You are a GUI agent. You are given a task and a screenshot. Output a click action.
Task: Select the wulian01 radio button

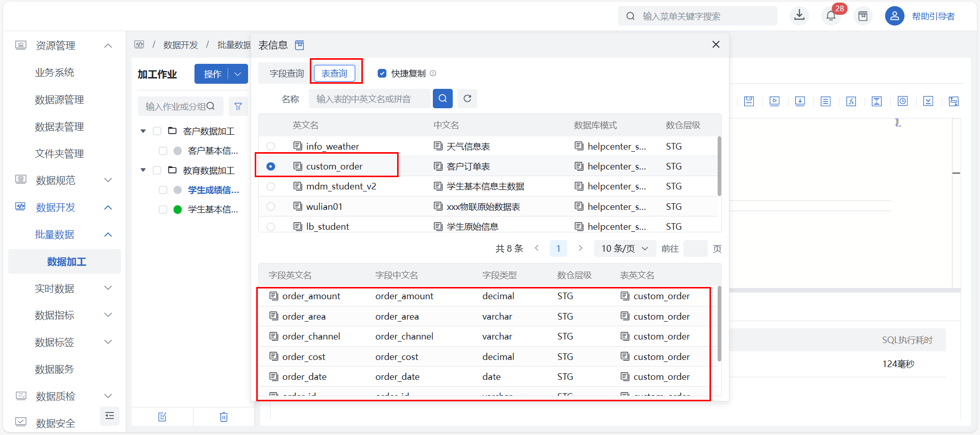[x=271, y=207]
